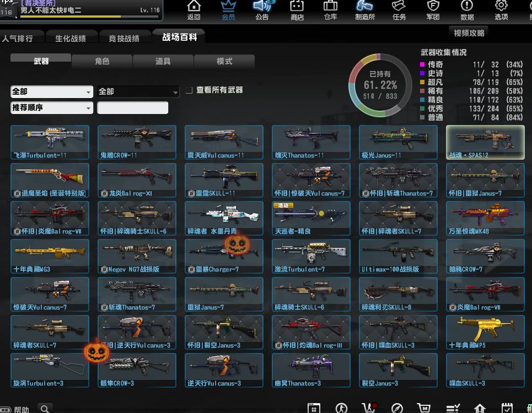This screenshot has width=532, height=413.
Task: Click the weapon search input field
Action: (133, 108)
